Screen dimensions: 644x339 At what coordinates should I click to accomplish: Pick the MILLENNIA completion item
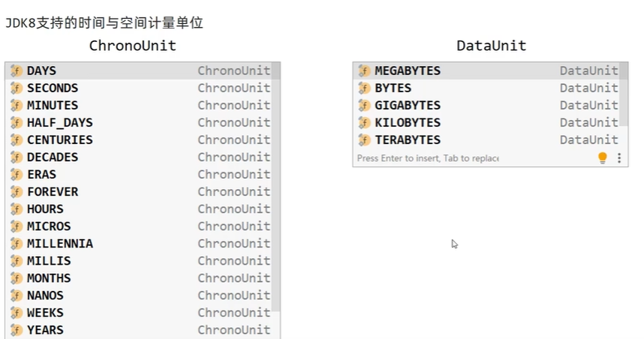click(60, 244)
